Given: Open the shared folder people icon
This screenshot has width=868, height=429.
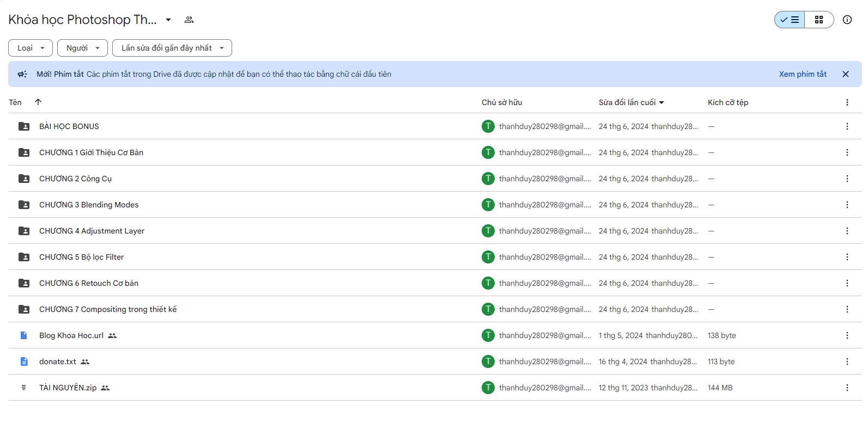Looking at the screenshot, I should [x=189, y=20].
